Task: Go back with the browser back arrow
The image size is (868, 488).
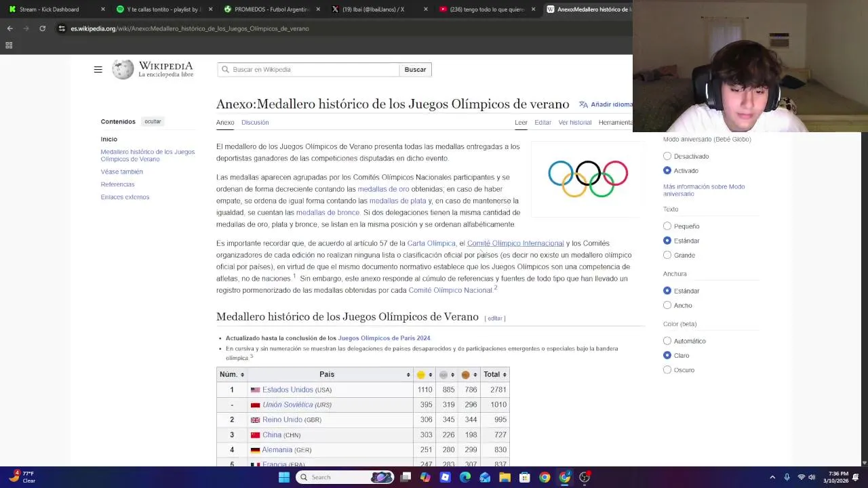Action: tap(9, 28)
